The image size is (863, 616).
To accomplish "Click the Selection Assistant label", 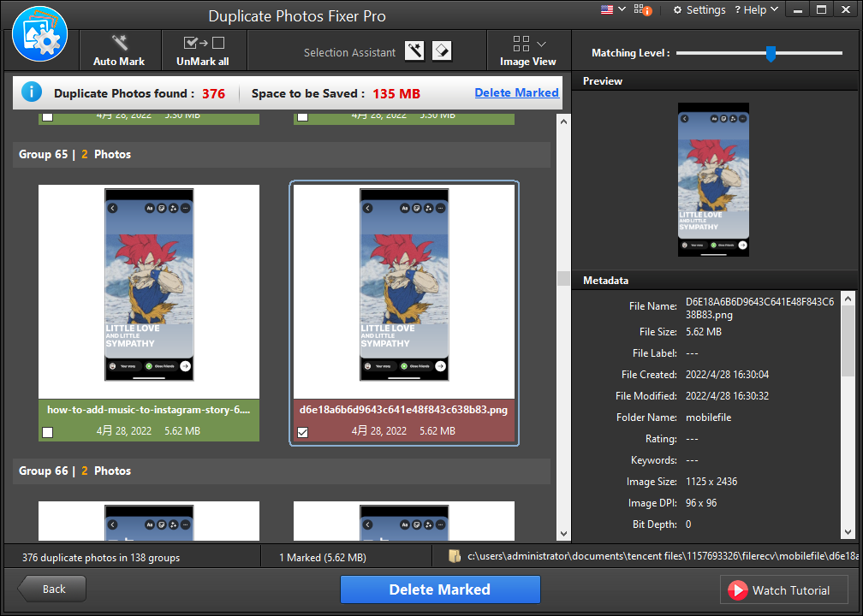I will [x=349, y=53].
